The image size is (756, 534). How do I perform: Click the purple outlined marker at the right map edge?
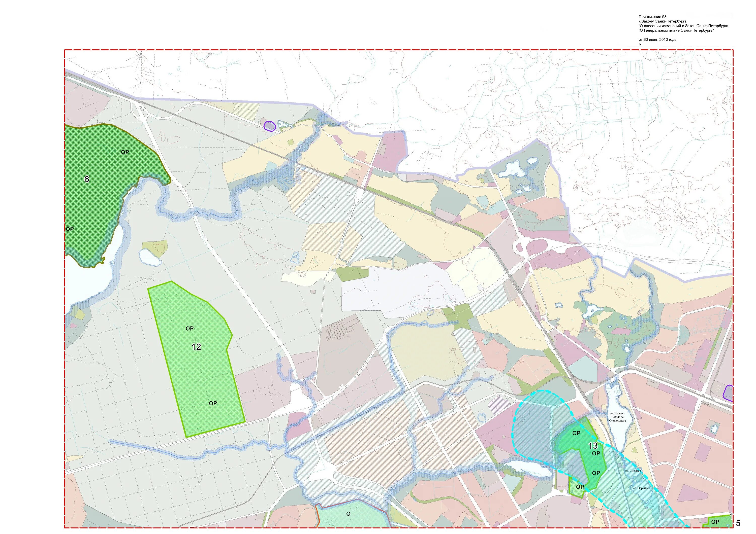[x=728, y=393]
